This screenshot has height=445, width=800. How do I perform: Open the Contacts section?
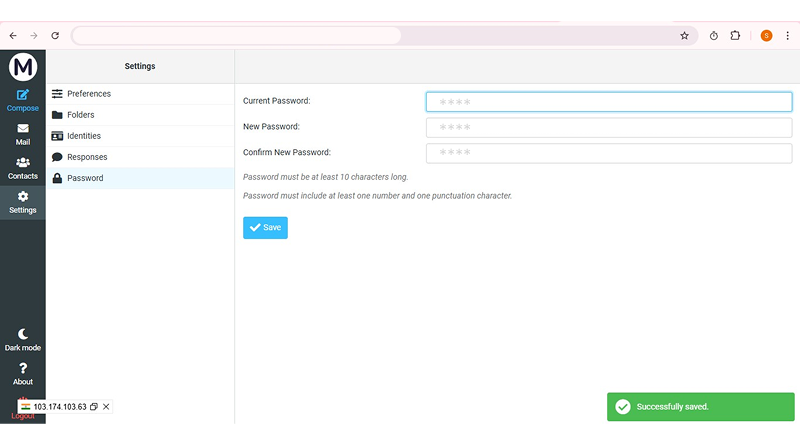coord(23,168)
